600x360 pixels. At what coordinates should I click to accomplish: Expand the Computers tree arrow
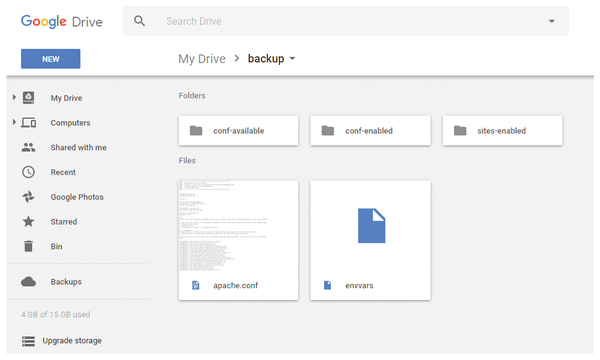[14, 122]
